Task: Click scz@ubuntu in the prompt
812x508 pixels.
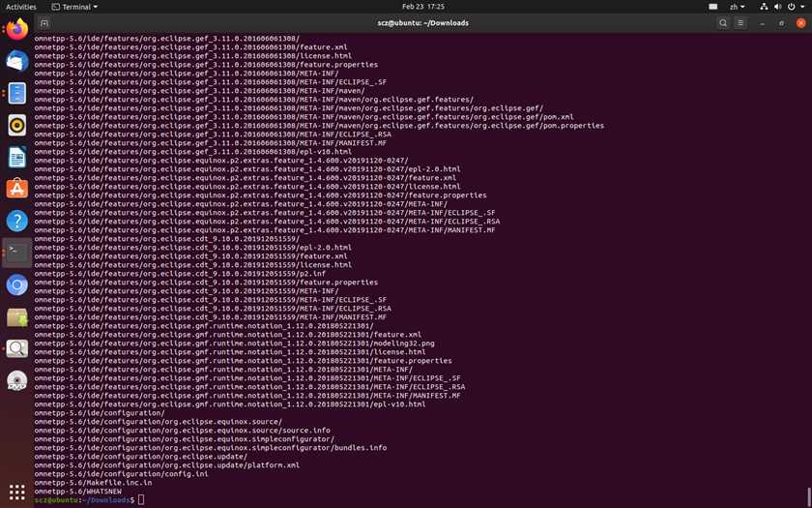Action: coord(56,499)
